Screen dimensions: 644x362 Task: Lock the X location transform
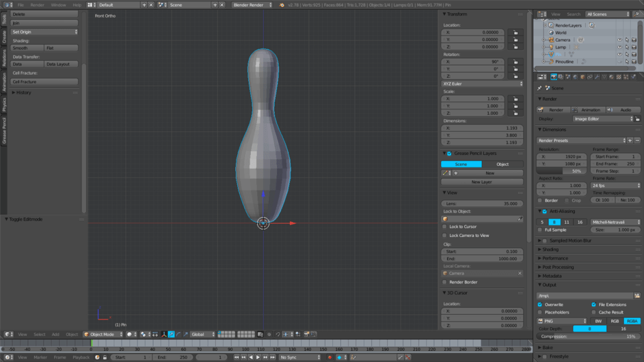[515, 32]
